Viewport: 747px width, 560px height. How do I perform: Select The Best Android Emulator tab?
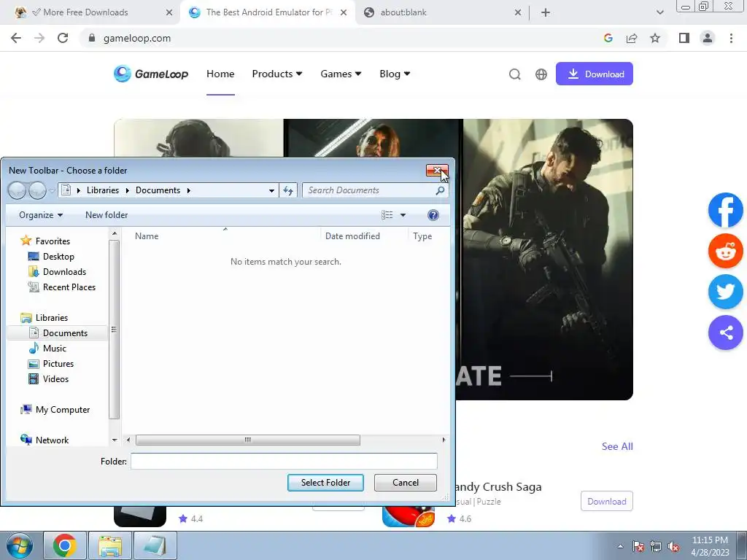pos(268,12)
